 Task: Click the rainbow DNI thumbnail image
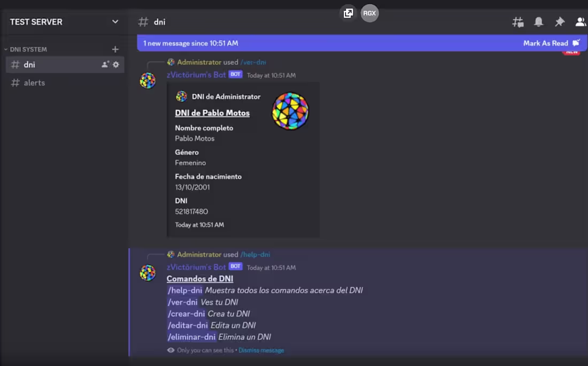click(x=290, y=111)
